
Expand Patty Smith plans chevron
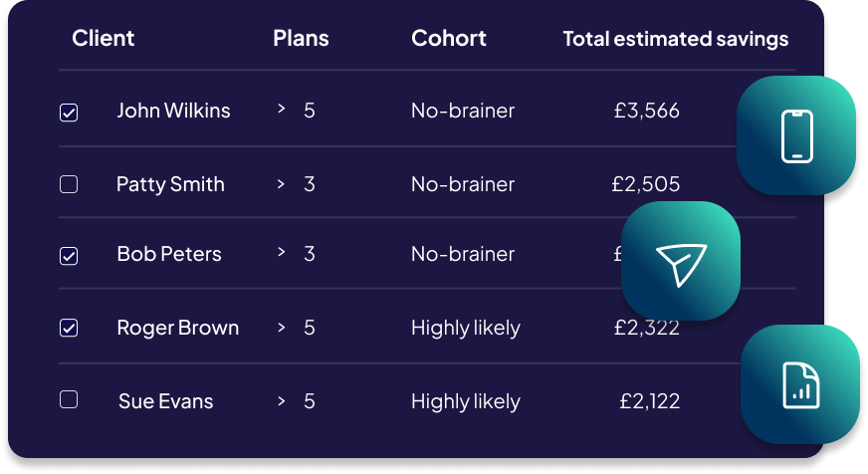282,184
